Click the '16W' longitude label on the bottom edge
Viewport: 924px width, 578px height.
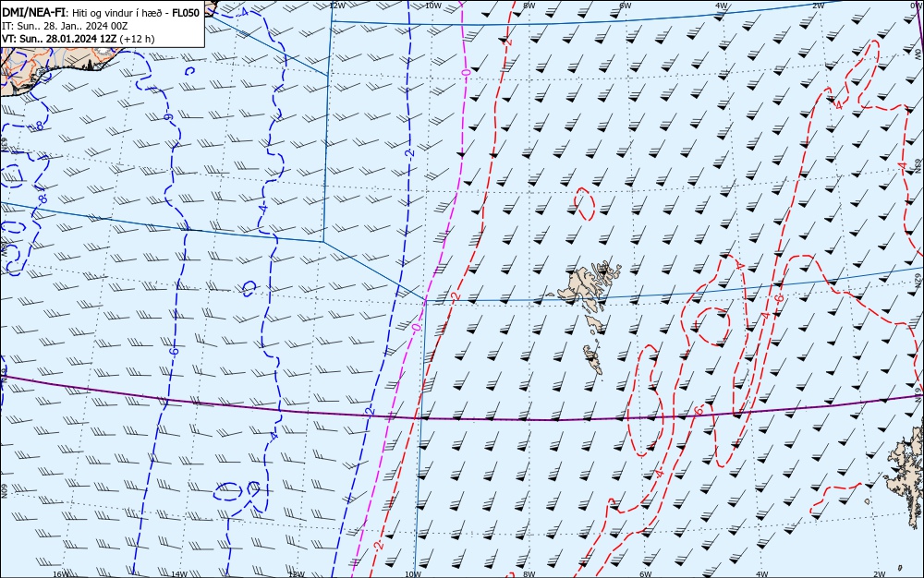click(x=61, y=574)
